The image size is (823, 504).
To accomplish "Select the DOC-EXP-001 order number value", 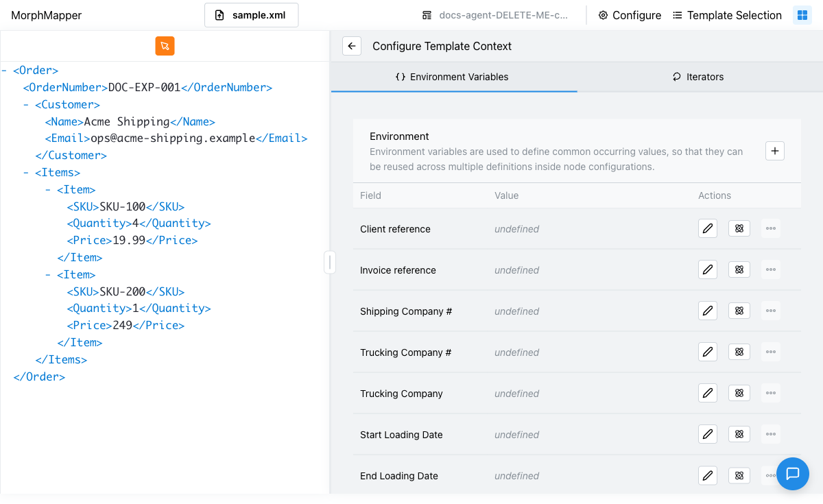I will 144,87.
